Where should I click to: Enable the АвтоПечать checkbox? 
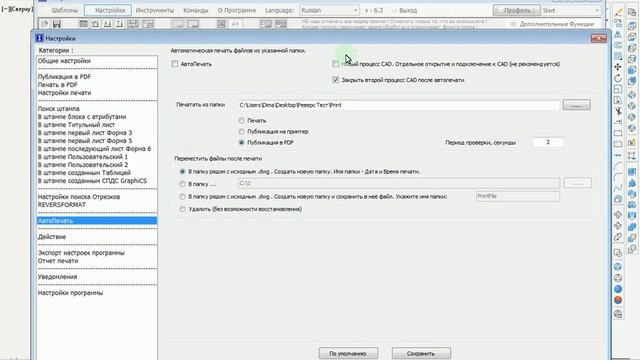pyautogui.click(x=175, y=64)
